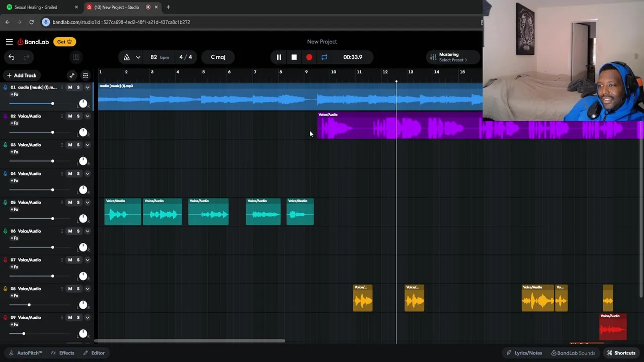Click the Get membership button

(65, 42)
